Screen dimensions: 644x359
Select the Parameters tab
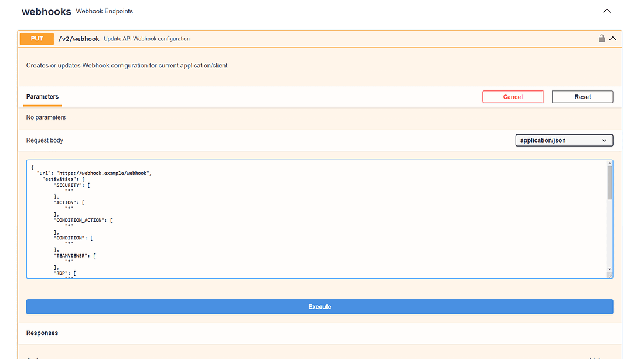[42, 97]
